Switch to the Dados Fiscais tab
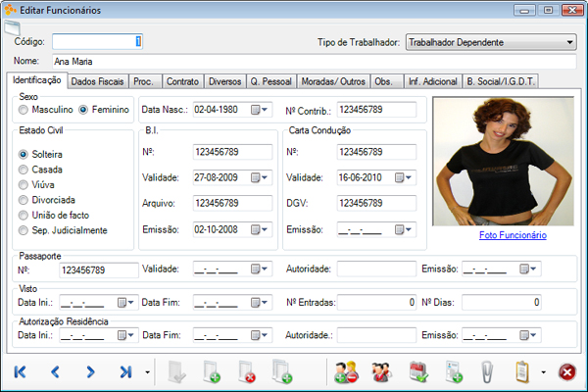Screen dimensions: 588x392 click(97, 81)
